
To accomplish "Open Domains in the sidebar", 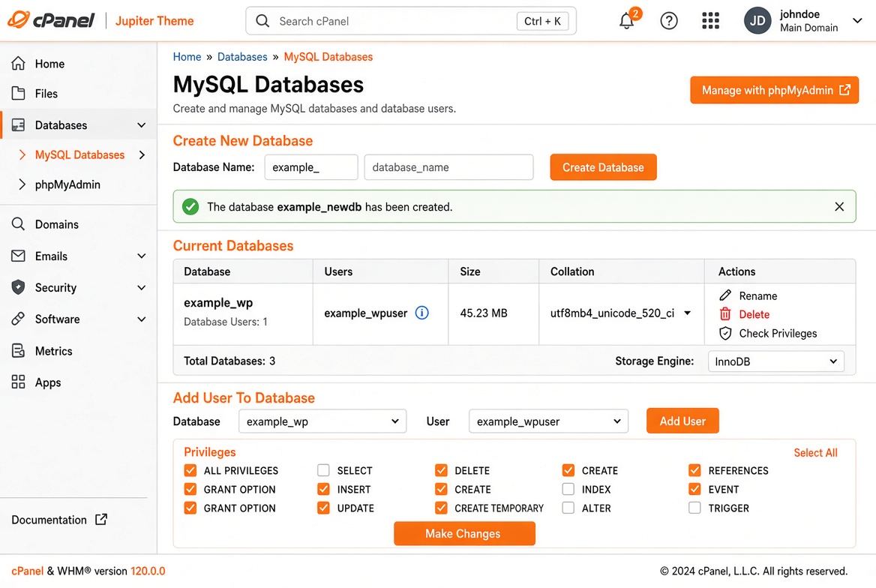I will pos(56,224).
